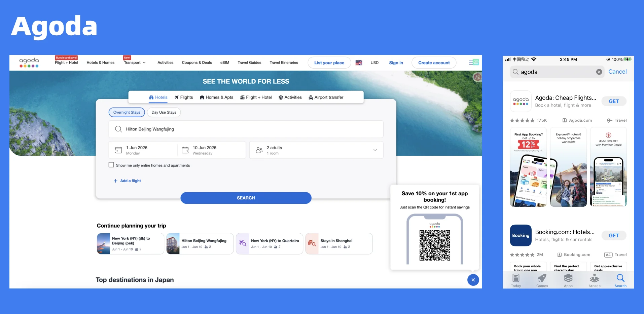Open the Arcade tab in App Store
Image resolution: width=644 pixels, height=314 pixels.
[595, 280]
